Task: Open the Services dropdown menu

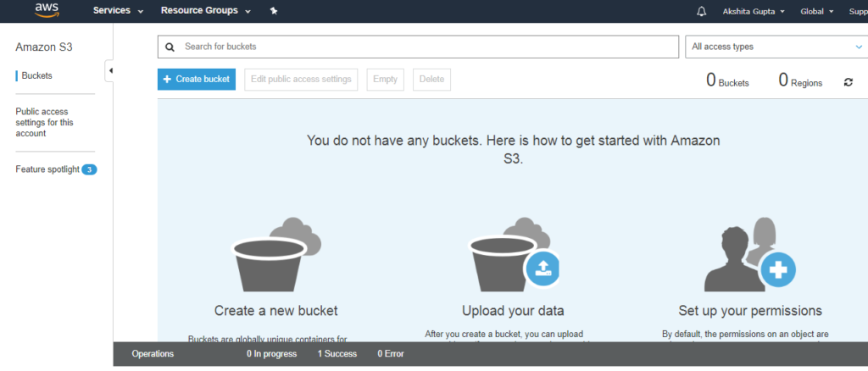Action: pyautogui.click(x=118, y=11)
